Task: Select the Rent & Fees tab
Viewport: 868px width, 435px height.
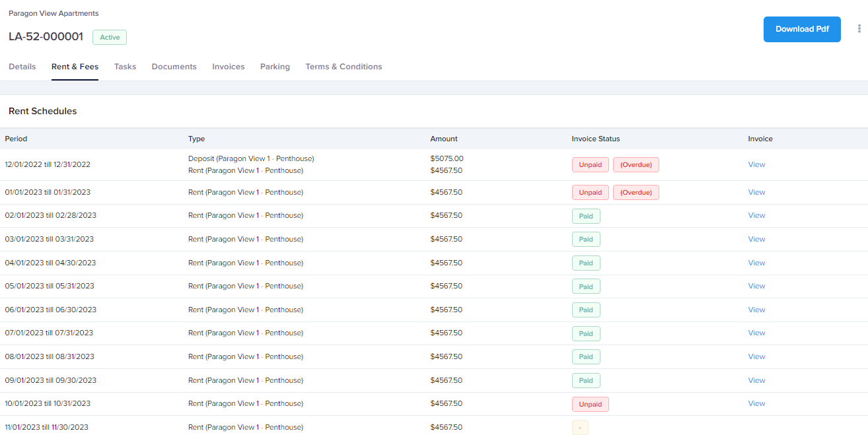Action: coord(75,67)
